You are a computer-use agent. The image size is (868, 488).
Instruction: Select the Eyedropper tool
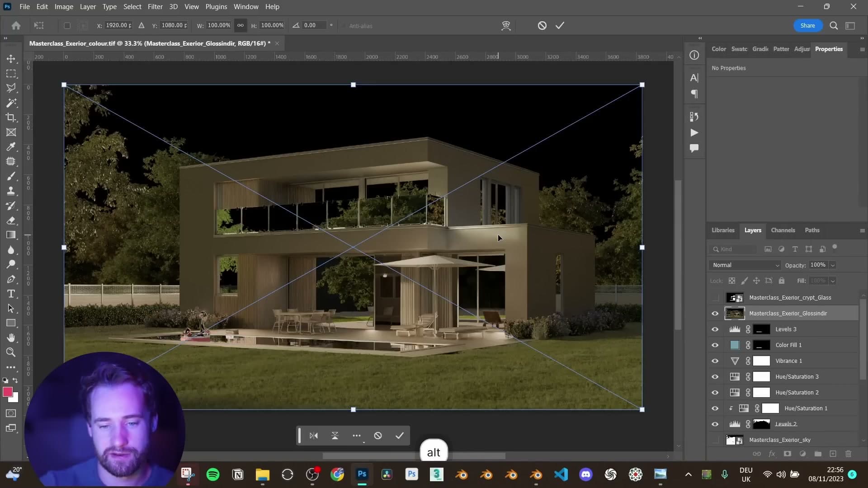[11, 147]
